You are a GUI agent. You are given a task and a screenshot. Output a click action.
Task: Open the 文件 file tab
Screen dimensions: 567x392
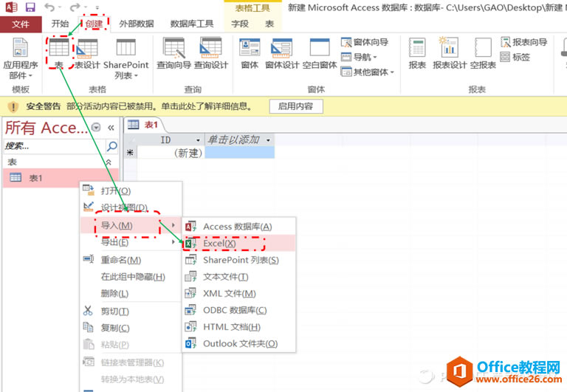click(21, 24)
